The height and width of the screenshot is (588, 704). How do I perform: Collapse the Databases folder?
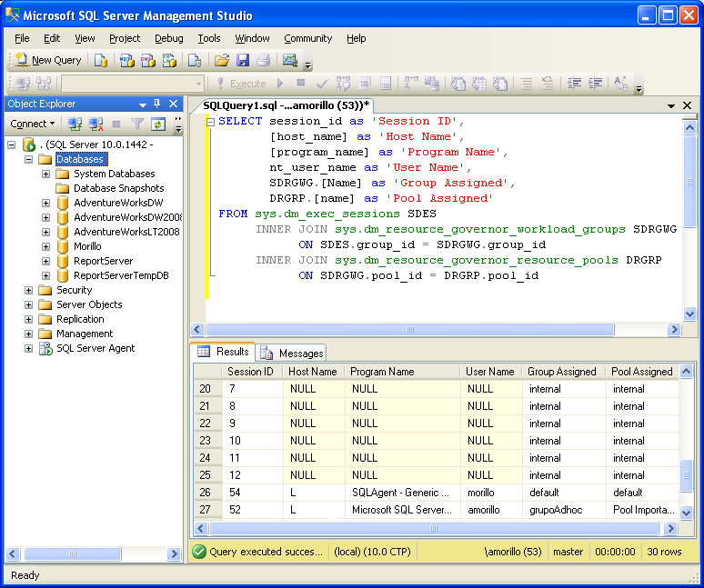(x=29, y=159)
